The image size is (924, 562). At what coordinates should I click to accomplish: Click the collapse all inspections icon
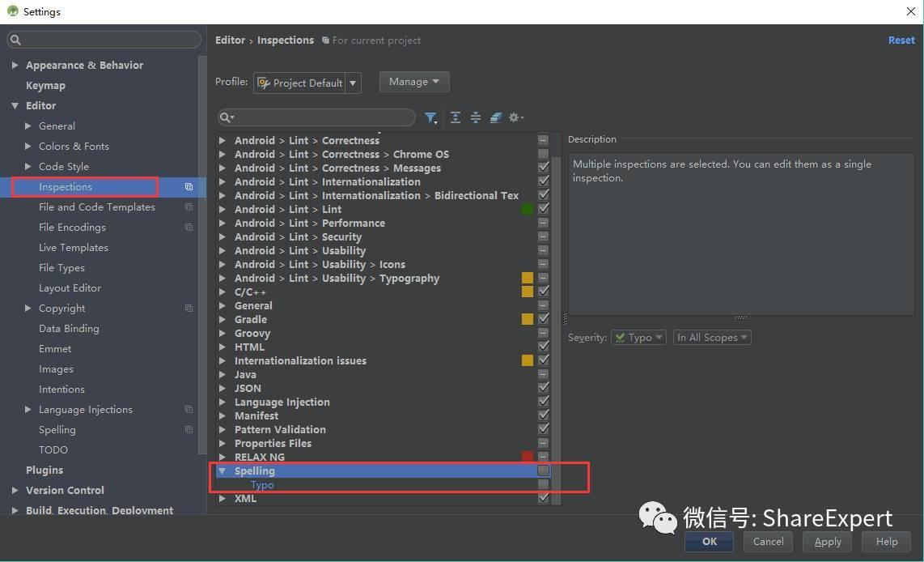click(x=476, y=117)
